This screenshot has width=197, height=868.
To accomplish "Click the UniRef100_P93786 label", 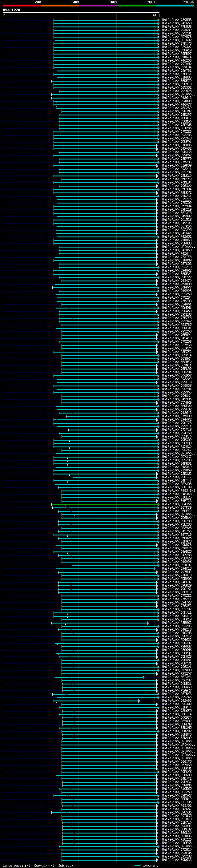I will pos(177,135).
